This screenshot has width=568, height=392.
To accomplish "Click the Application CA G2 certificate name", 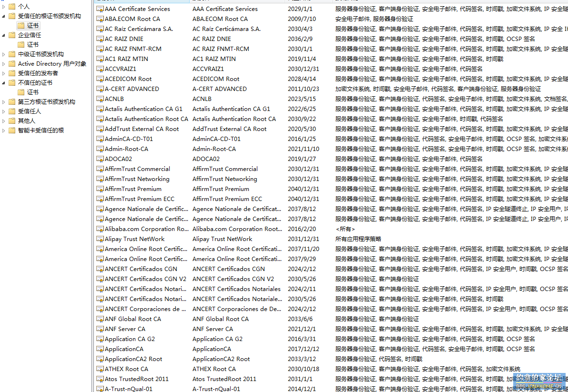I will (x=130, y=339).
